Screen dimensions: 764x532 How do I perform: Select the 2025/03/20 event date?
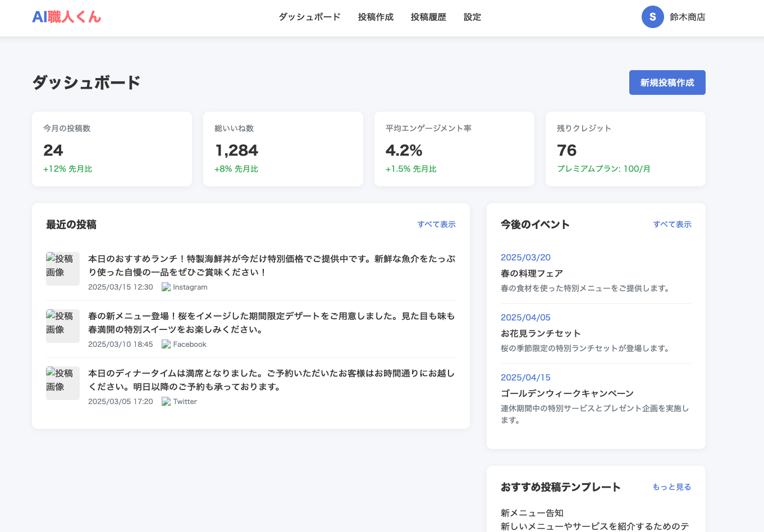click(525, 256)
